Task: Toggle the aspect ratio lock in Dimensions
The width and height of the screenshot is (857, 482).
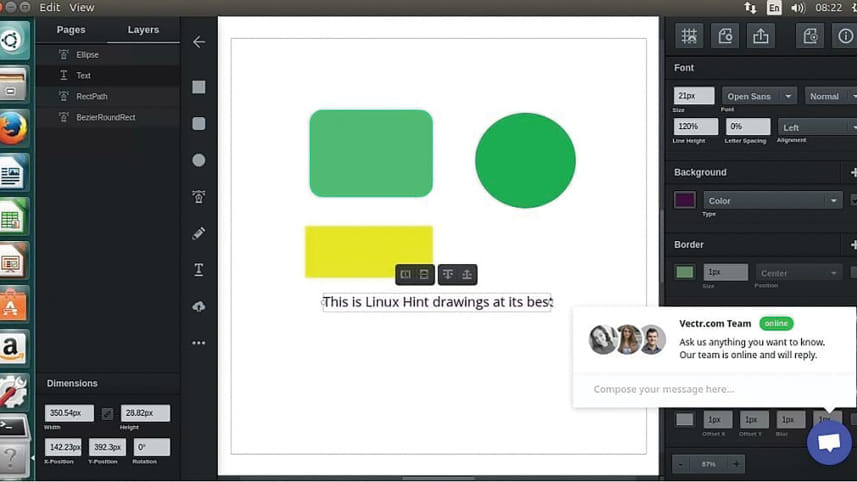Action: 108,413
